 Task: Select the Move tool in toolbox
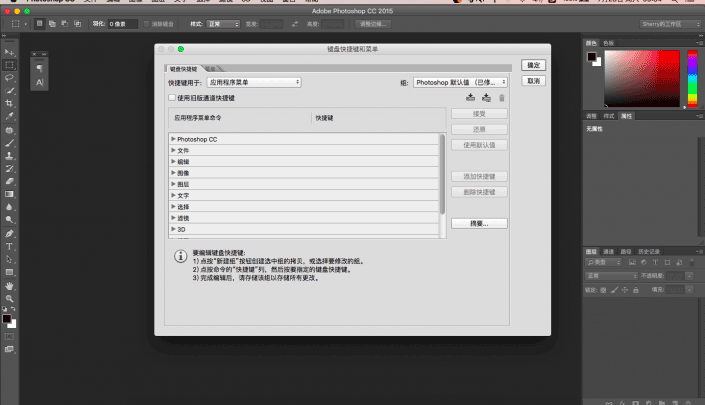point(9,52)
